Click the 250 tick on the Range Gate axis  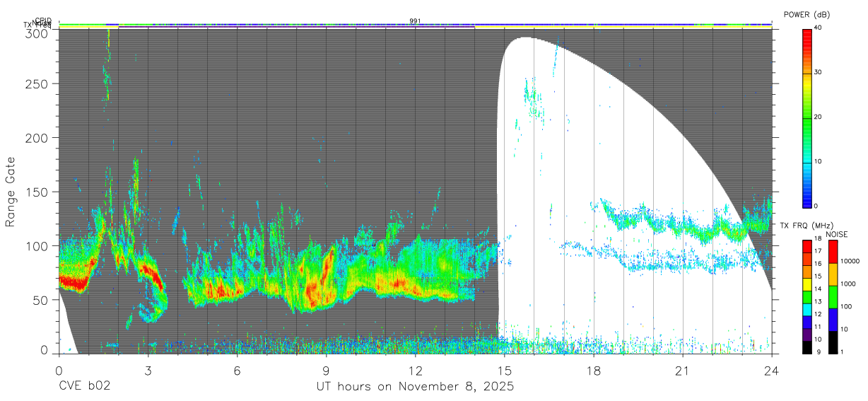(x=37, y=83)
